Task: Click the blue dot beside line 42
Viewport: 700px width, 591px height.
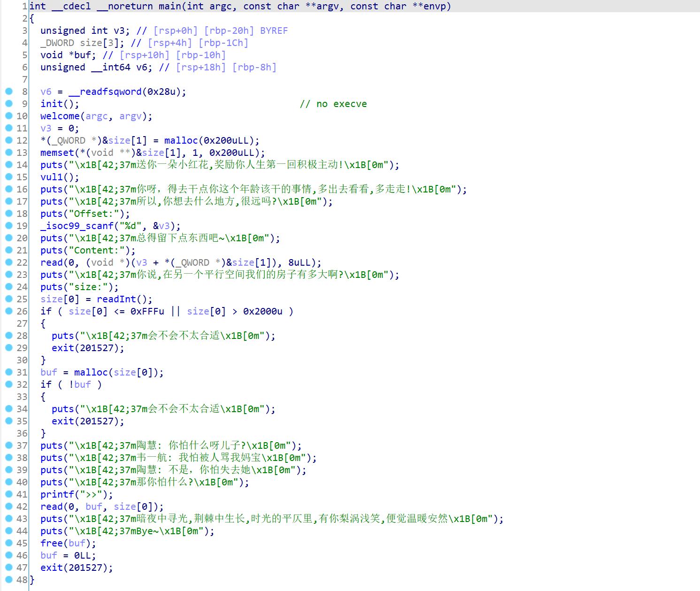Action: coord(9,506)
